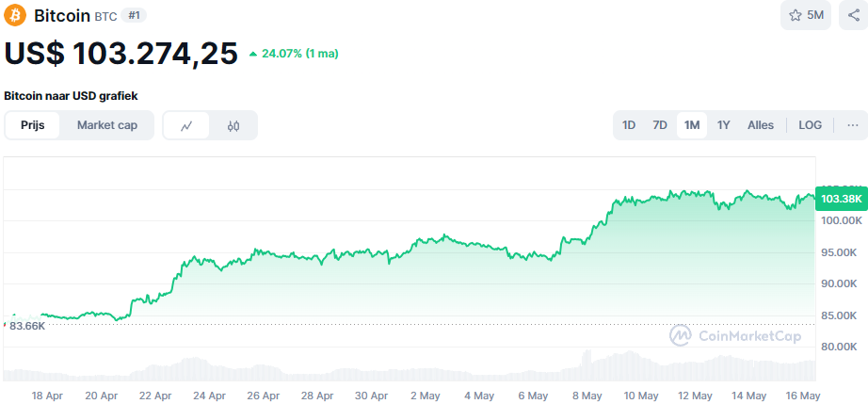Click the Bitcoin name heading

[62, 15]
